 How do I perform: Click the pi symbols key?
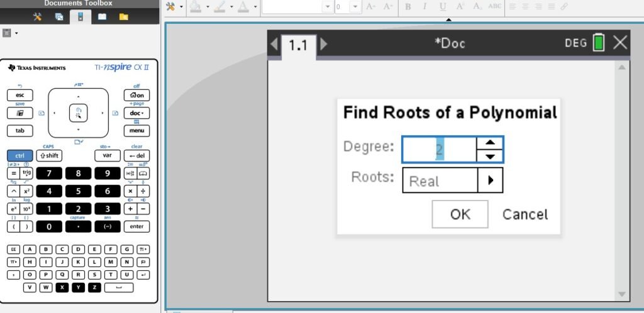pyautogui.click(x=14, y=262)
